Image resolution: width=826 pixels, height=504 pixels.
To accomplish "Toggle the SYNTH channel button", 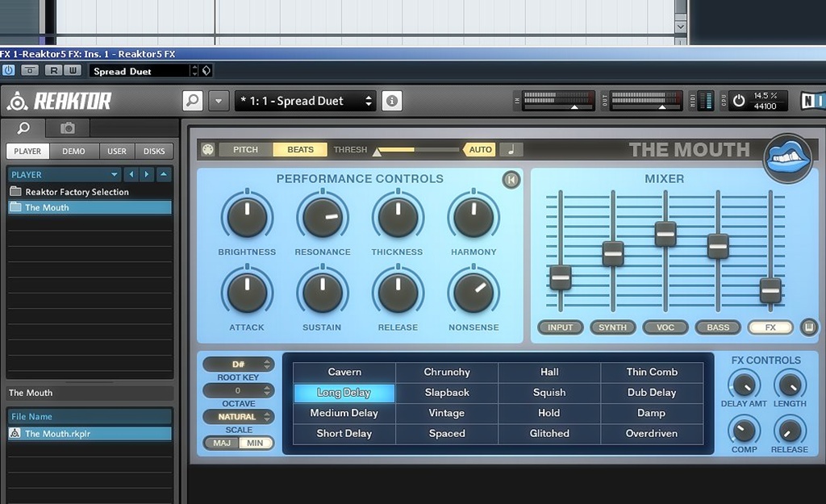I will [613, 327].
